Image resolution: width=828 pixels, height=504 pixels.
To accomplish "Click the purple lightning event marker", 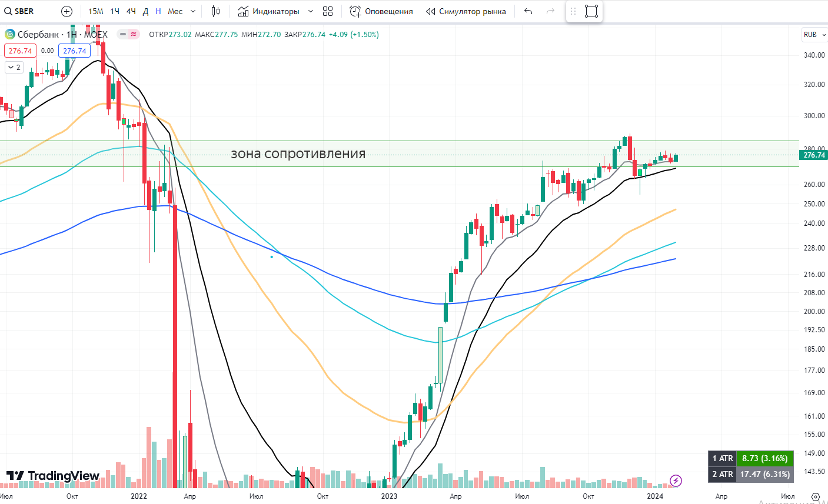I will pyautogui.click(x=676, y=480).
